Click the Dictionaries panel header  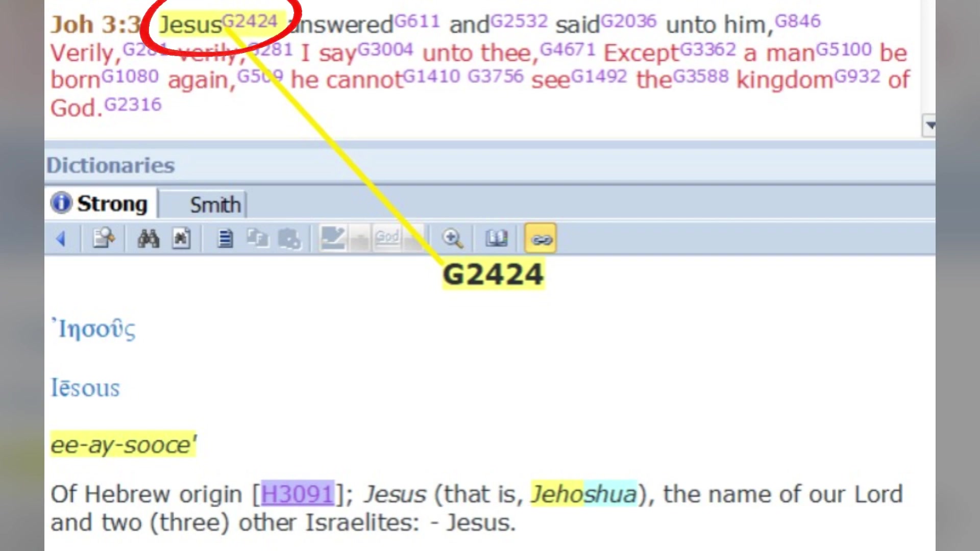[111, 165]
